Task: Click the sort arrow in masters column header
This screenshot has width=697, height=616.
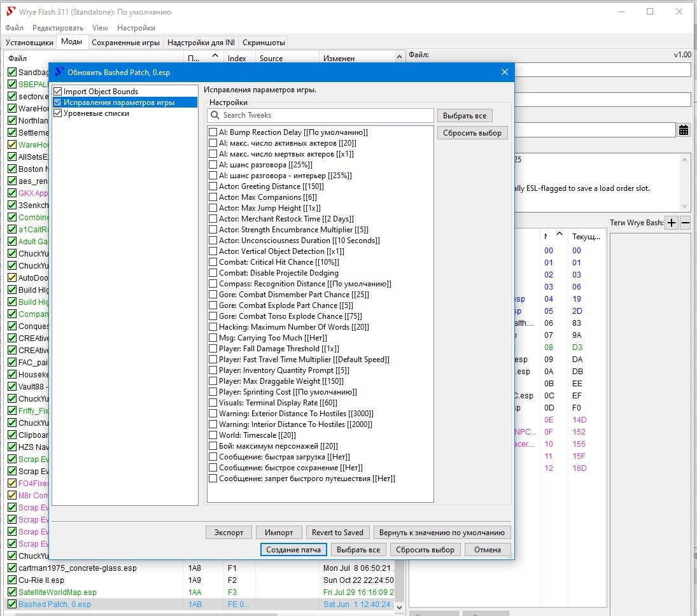Action: (x=558, y=234)
